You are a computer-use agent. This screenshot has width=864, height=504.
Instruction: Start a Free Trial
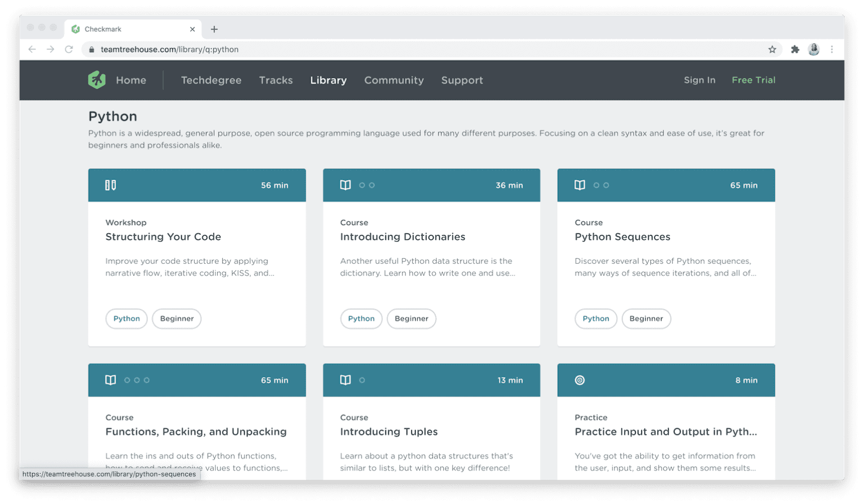pyautogui.click(x=753, y=80)
